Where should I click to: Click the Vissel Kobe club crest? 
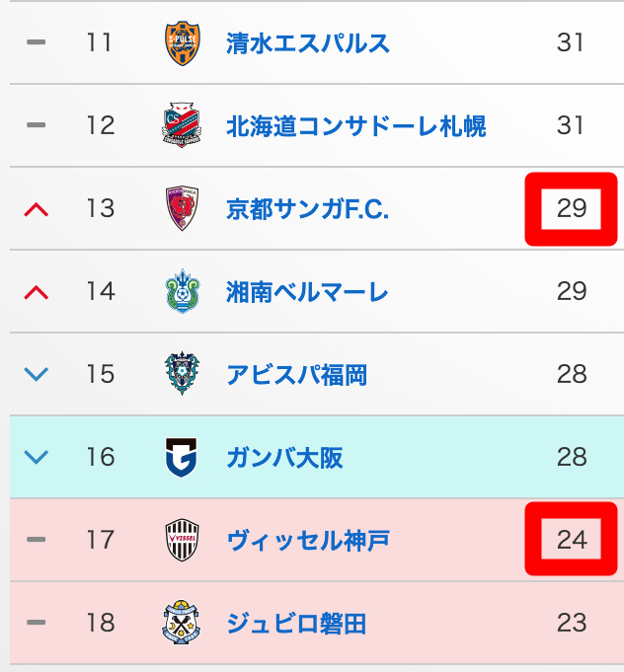(182, 541)
